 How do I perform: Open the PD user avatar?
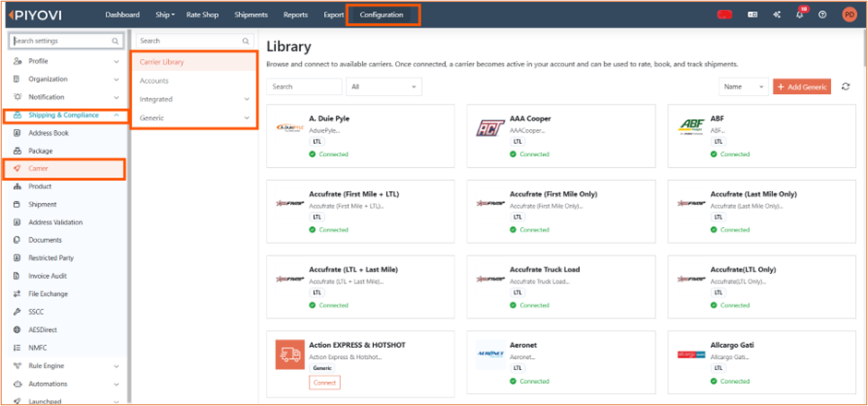pos(850,15)
